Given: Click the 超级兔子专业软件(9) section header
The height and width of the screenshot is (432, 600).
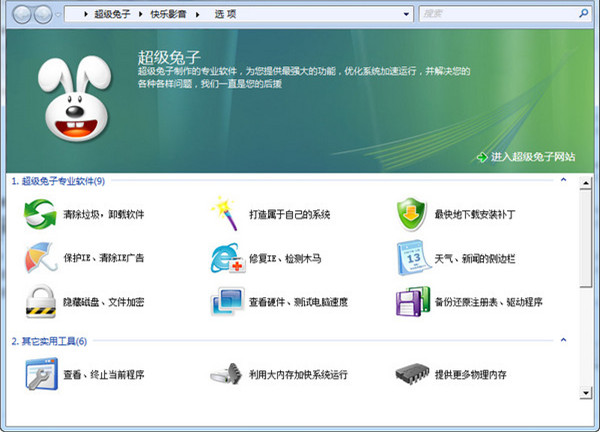Looking at the screenshot, I should click(58, 181).
